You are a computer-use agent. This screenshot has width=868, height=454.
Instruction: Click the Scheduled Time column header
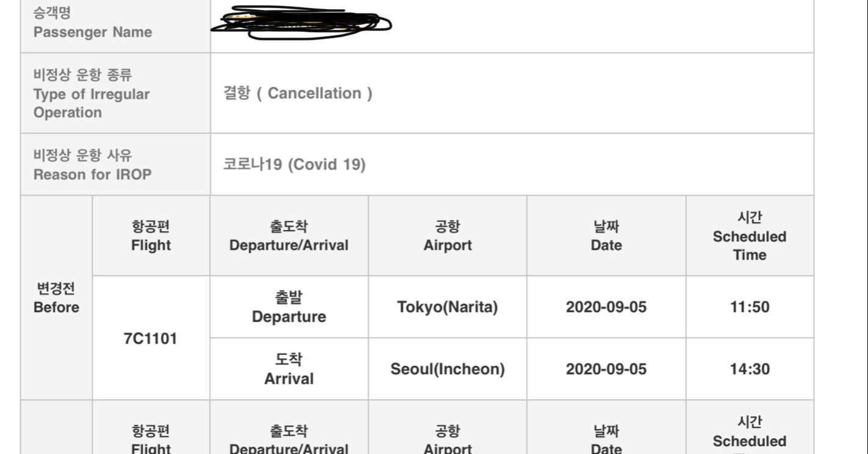(x=750, y=236)
